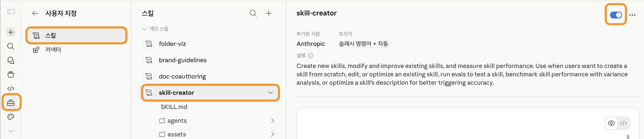Toggle the sidebar panel icon
644x139 pixels.
tap(11, 12)
